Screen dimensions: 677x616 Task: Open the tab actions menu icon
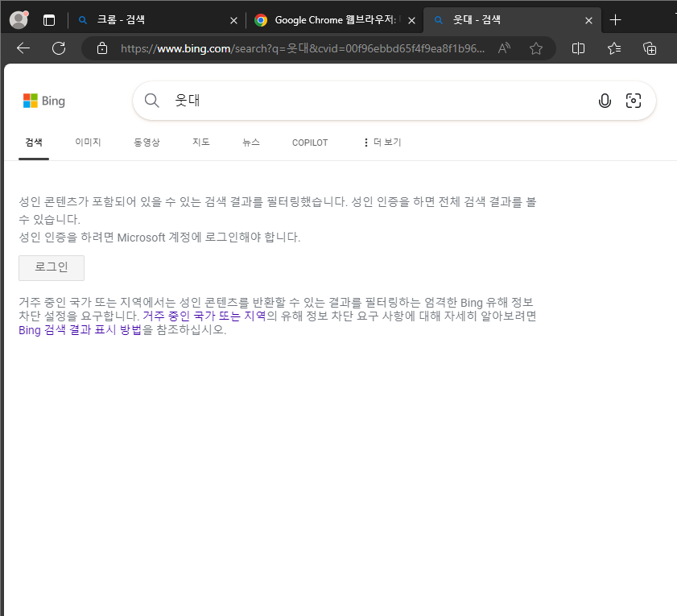pos(49,20)
